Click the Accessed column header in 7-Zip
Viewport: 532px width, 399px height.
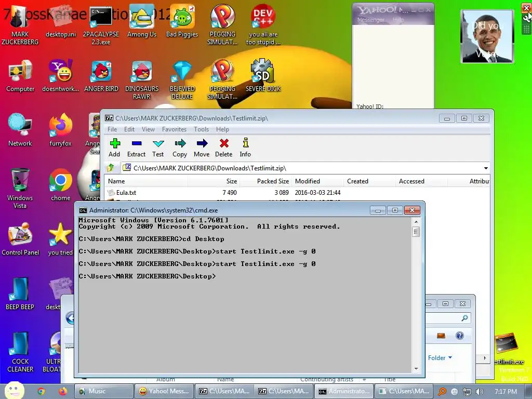coord(421,181)
